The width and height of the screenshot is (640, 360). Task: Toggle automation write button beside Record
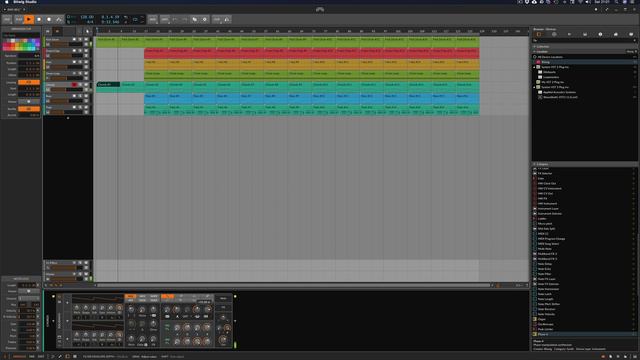pos(59,19)
